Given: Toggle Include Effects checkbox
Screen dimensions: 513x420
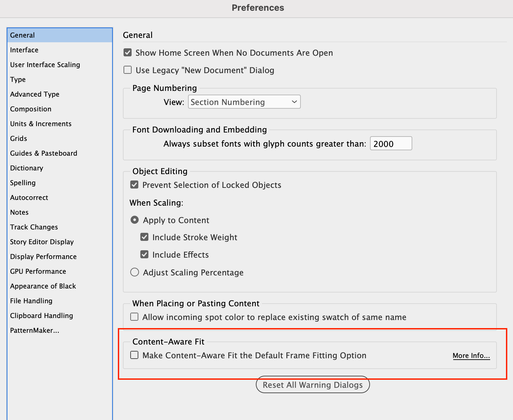Looking at the screenshot, I should pos(144,255).
